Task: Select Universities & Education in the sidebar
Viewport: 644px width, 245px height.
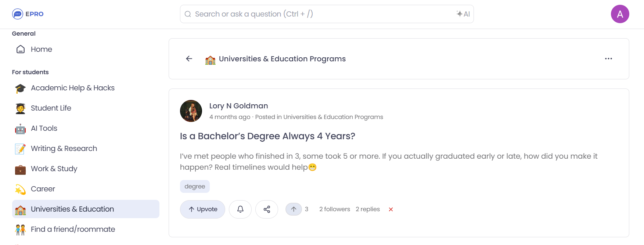Action: point(72,209)
